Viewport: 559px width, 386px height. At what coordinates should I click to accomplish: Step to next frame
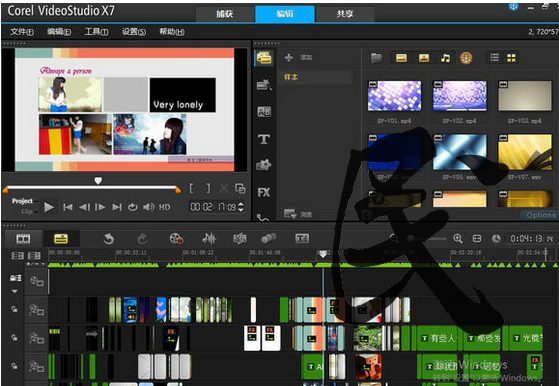click(100, 207)
